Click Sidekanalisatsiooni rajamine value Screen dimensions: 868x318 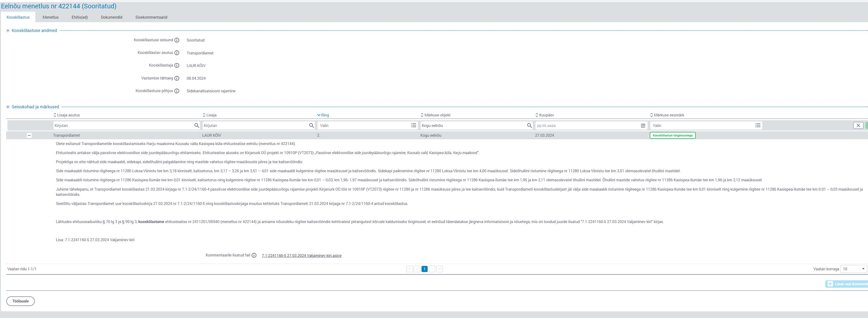click(x=211, y=91)
